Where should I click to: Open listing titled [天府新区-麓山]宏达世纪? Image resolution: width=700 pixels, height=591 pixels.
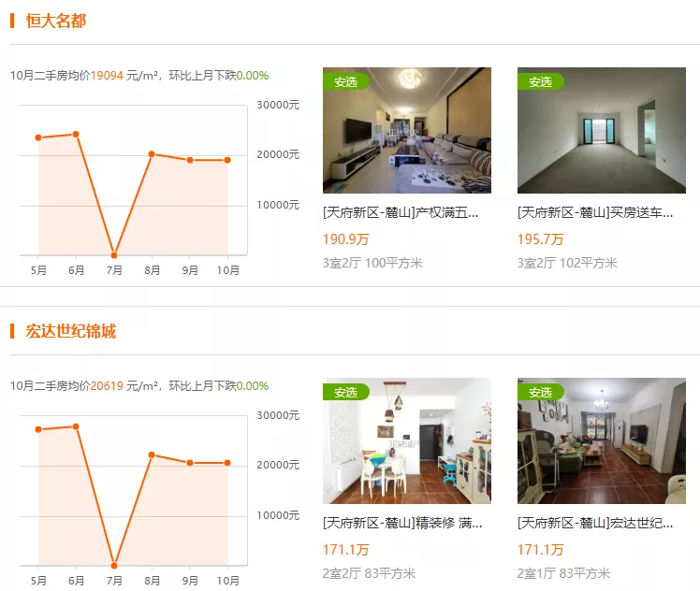pyautogui.click(x=595, y=523)
